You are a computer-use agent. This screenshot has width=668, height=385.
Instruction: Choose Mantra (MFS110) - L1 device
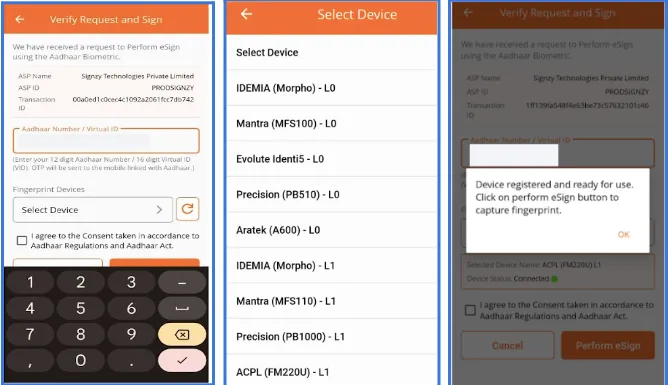(x=331, y=301)
